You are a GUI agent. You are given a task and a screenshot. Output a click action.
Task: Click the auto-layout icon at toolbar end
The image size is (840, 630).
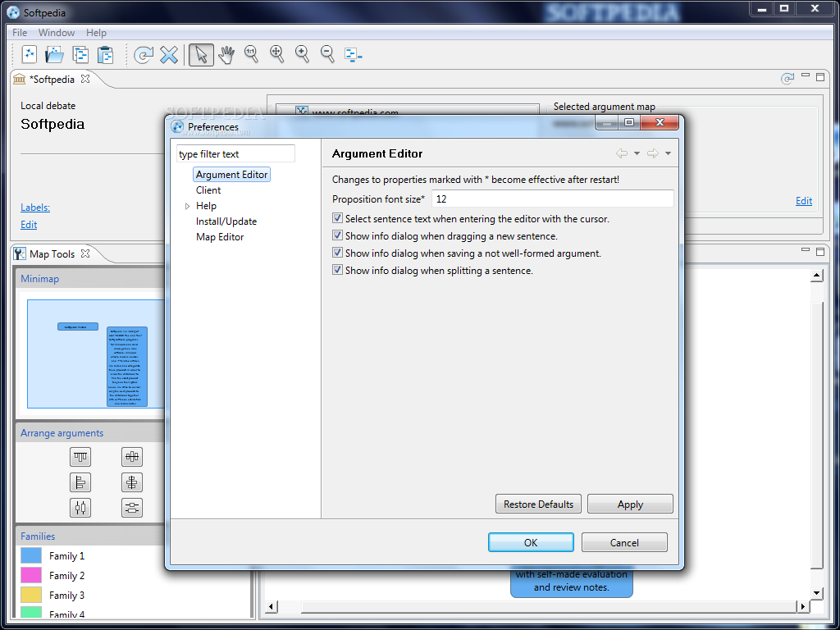[x=353, y=55]
